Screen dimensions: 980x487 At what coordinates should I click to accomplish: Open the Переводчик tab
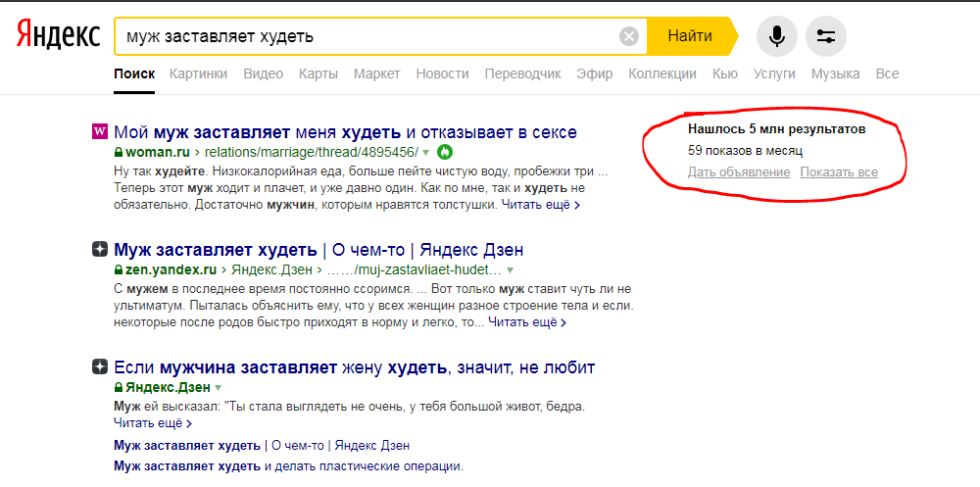pos(523,73)
